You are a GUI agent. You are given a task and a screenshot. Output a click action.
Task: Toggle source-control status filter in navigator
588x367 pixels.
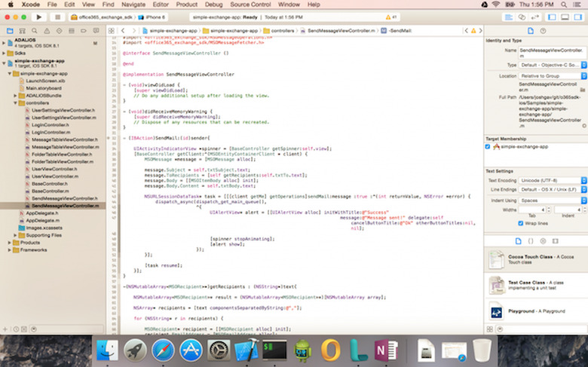(x=24, y=329)
